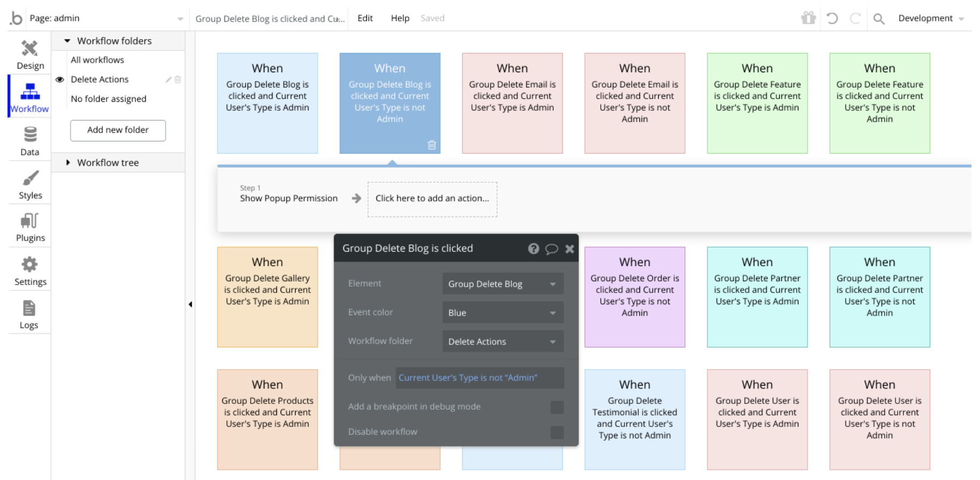Open the Development version dropdown
Image resolution: width=980 pixels, height=480 pixels.
click(x=931, y=18)
